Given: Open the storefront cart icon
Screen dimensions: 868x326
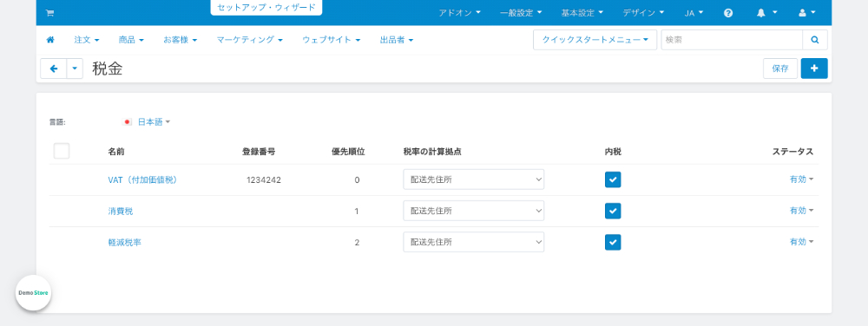Looking at the screenshot, I should click(x=49, y=13).
